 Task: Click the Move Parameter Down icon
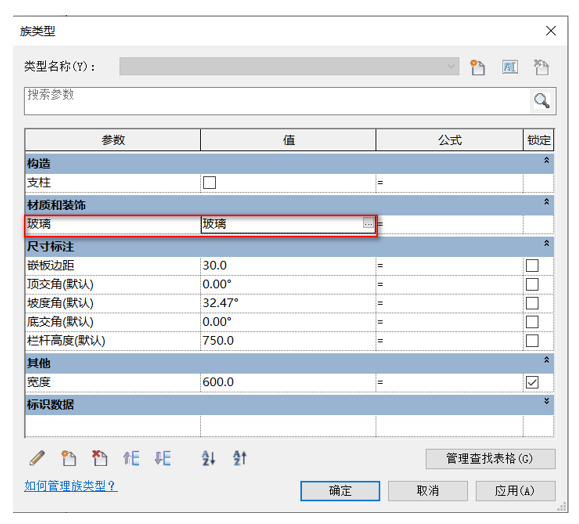(162, 458)
